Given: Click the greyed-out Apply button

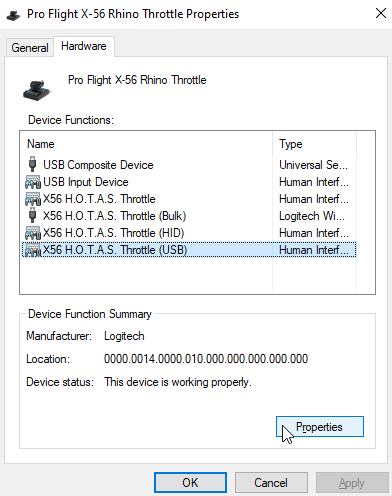Looking at the screenshot, I should pyautogui.click(x=352, y=483).
